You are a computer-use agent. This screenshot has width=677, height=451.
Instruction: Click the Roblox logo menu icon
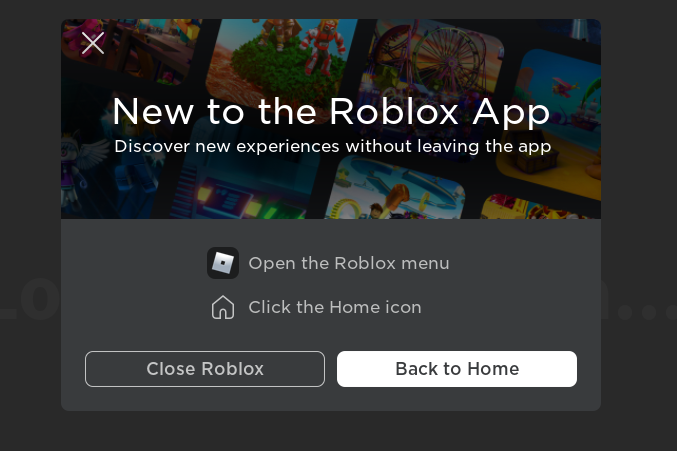click(x=223, y=263)
